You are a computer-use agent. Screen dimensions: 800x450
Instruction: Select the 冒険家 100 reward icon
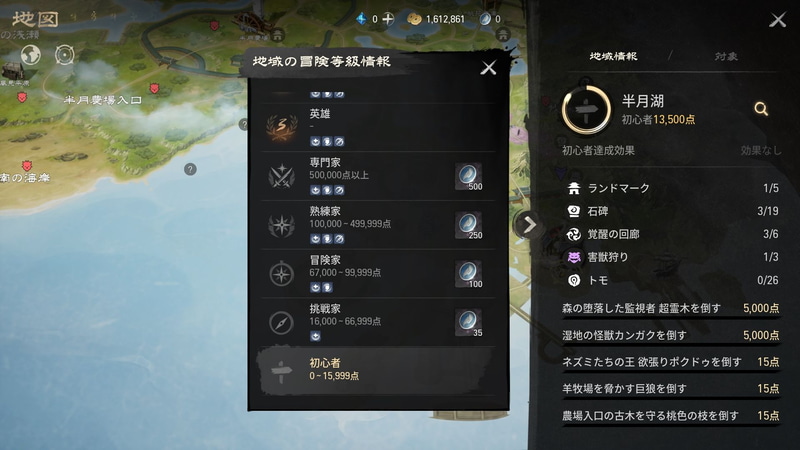[x=468, y=274]
